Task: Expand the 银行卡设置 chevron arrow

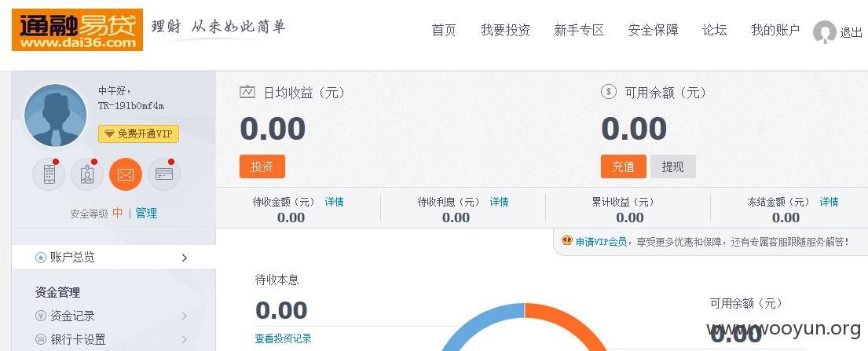Action: (185, 339)
